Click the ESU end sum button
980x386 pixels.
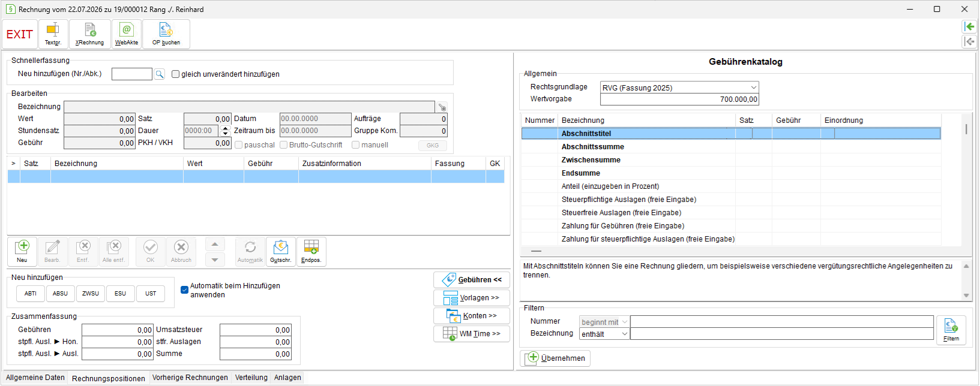(x=121, y=294)
